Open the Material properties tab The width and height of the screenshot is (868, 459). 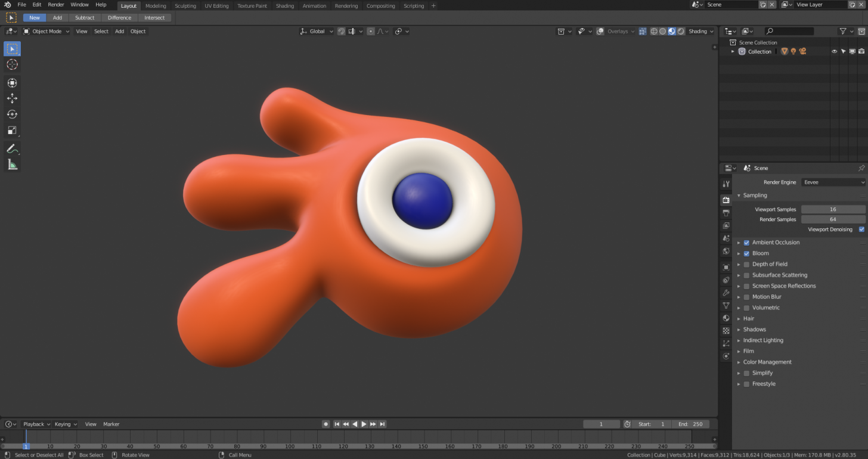click(x=726, y=318)
